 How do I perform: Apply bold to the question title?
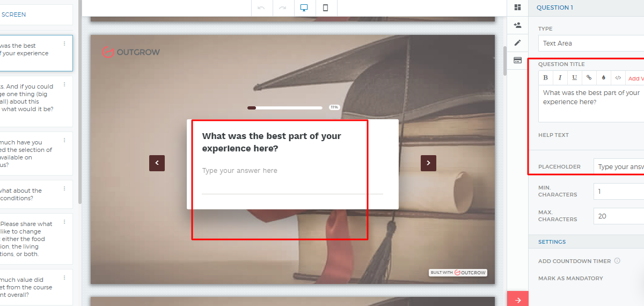(x=546, y=78)
